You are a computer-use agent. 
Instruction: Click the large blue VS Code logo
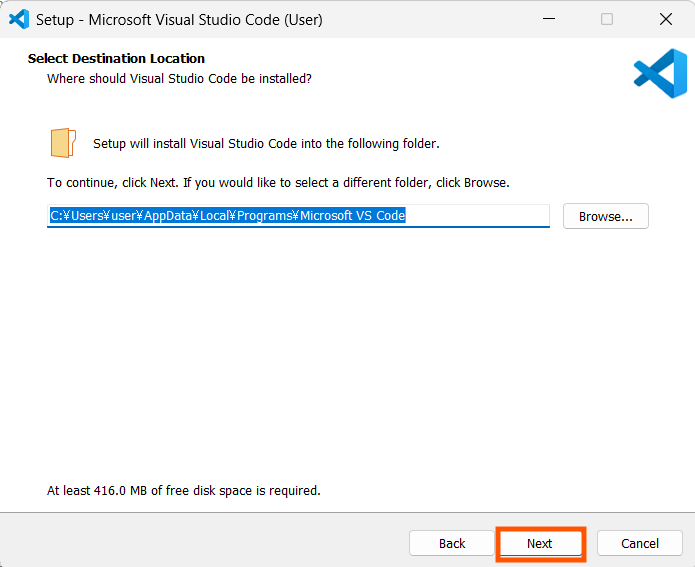click(x=660, y=74)
